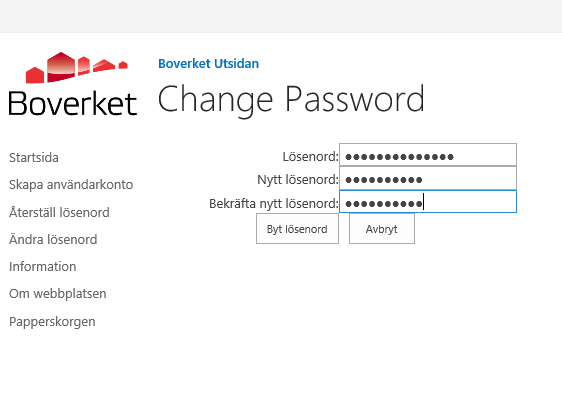Open the Boverket Utsidan site link
The width and height of the screenshot is (562, 405).
[208, 63]
